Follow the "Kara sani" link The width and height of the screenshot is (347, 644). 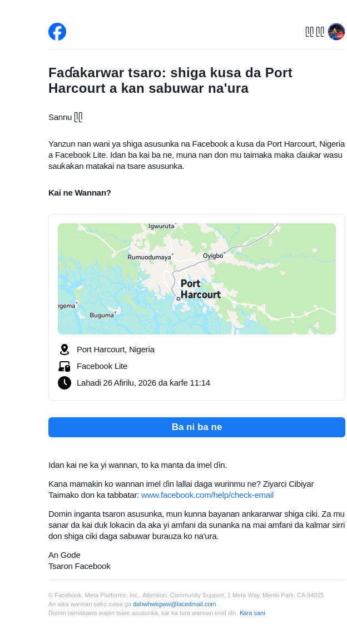tap(252, 613)
